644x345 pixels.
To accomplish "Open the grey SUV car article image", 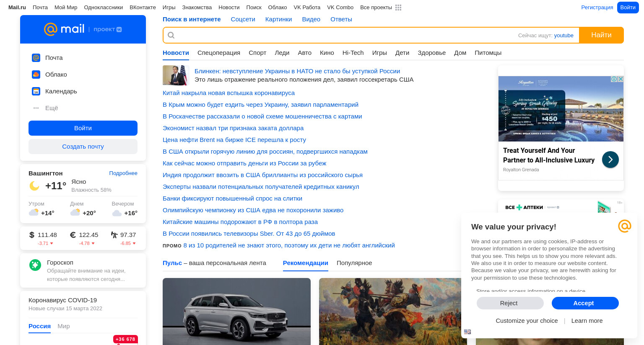I will [236, 312].
